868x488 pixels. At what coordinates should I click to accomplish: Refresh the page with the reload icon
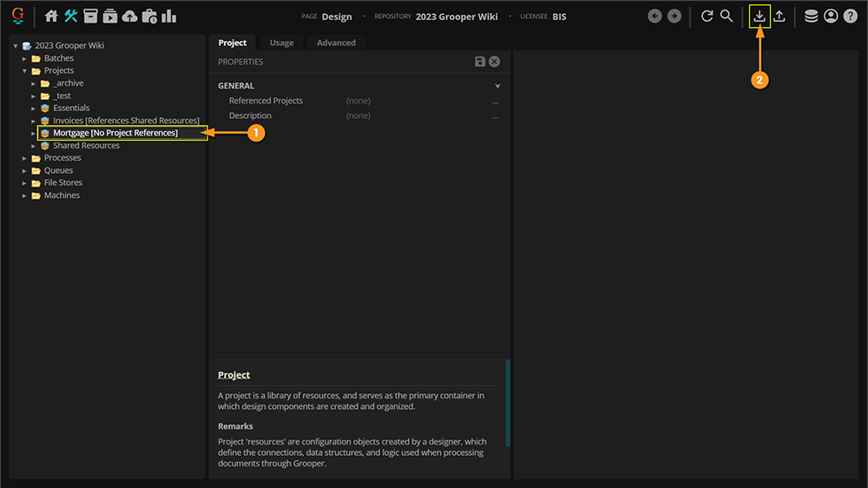pyautogui.click(x=707, y=16)
